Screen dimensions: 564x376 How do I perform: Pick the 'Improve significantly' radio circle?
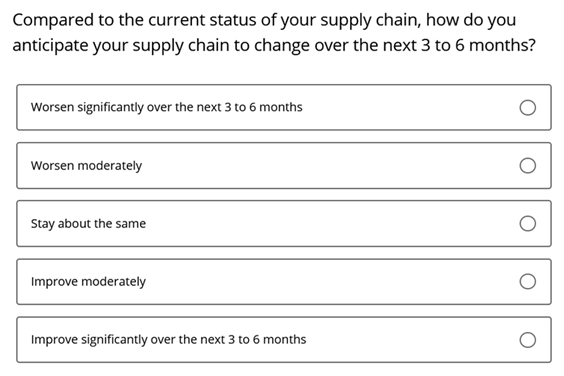527,340
